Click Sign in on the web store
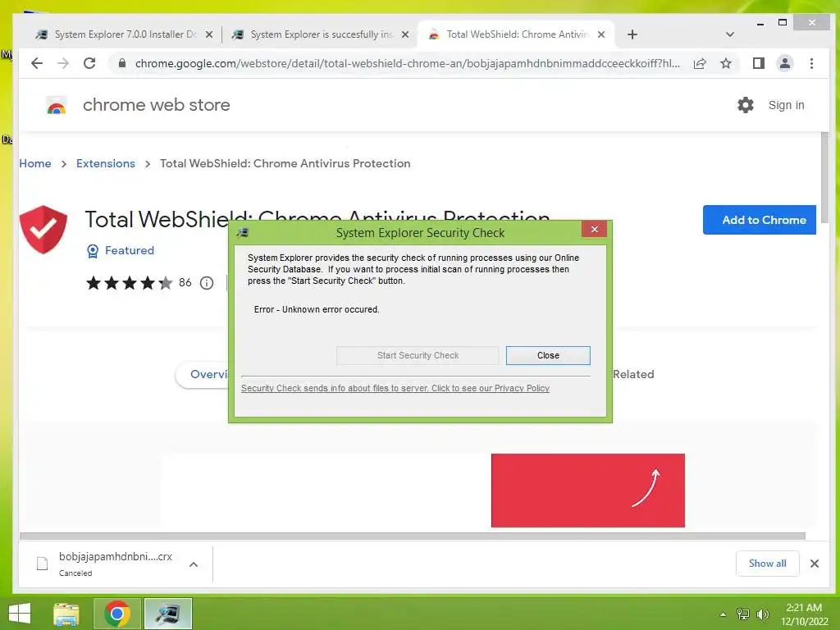The height and width of the screenshot is (630, 840). (x=786, y=105)
